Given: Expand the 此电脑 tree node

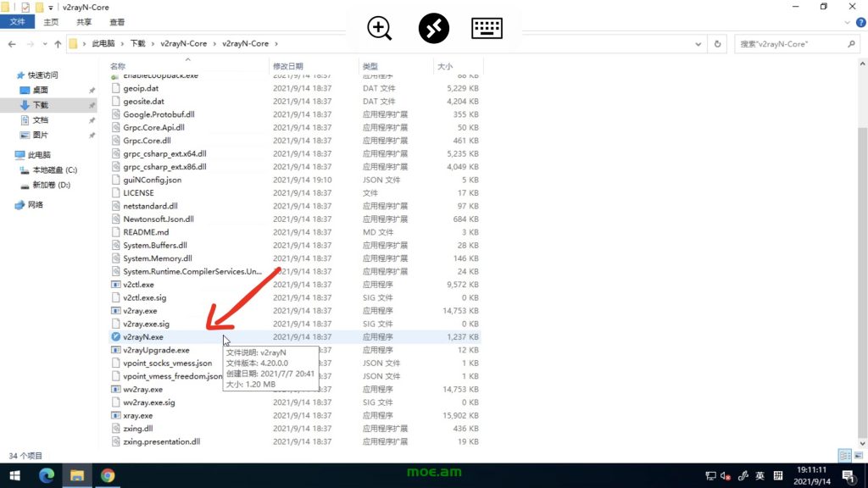Looking at the screenshot, I should coord(10,155).
